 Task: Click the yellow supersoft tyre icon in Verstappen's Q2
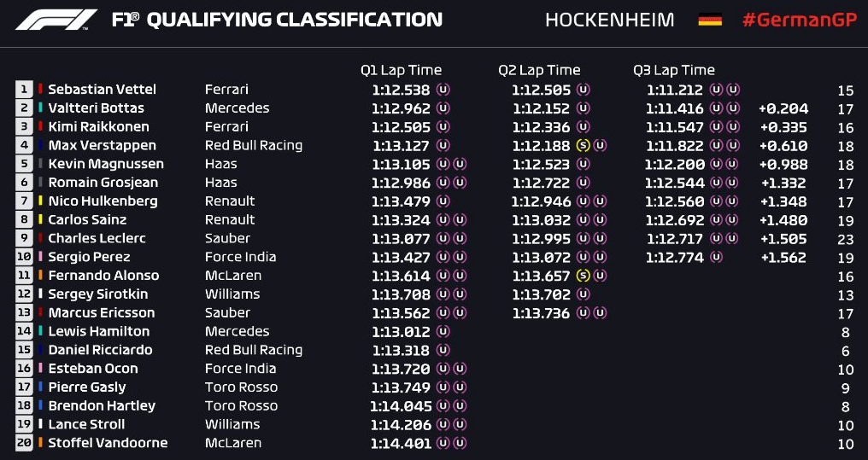[x=583, y=145]
